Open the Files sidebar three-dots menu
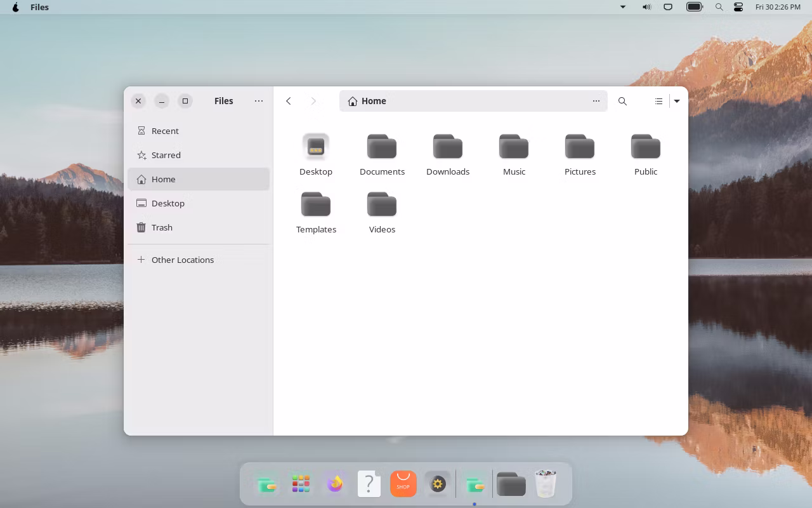This screenshot has height=508, width=812. pos(259,101)
